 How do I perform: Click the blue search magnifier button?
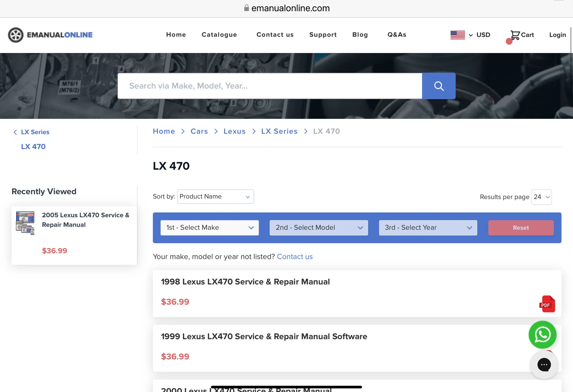(439, 86)
